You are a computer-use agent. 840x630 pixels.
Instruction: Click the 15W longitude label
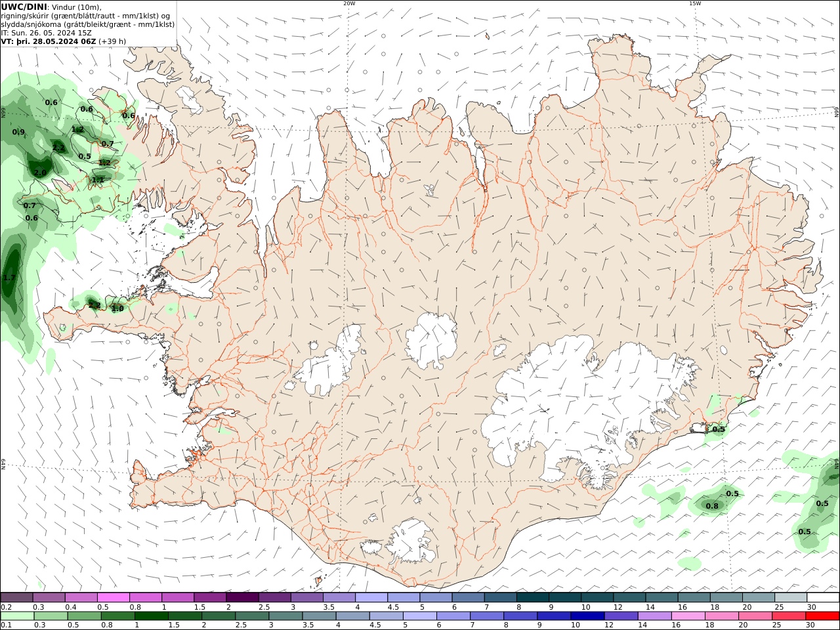coord(695,3)
